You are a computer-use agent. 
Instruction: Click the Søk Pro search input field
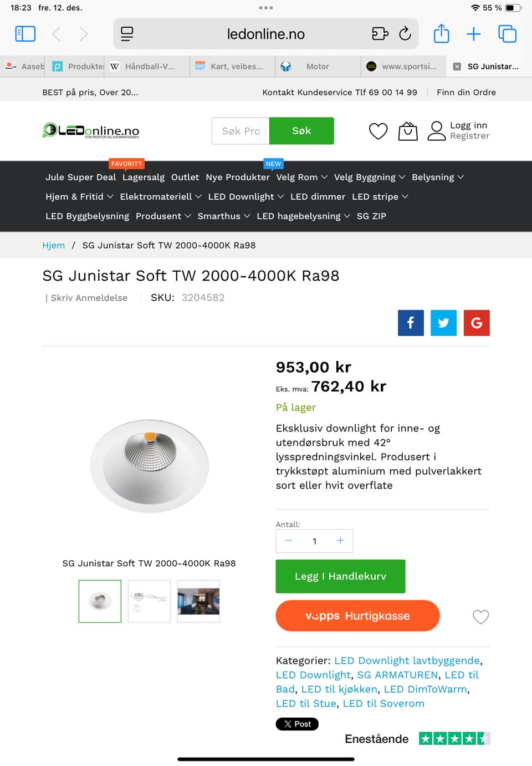pos(241,131)
